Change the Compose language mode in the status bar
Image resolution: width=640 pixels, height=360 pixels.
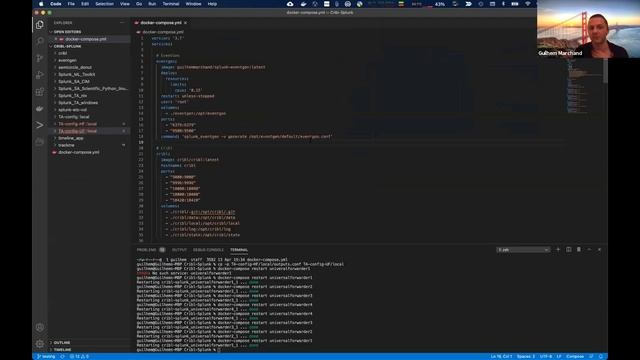[575, 356]
